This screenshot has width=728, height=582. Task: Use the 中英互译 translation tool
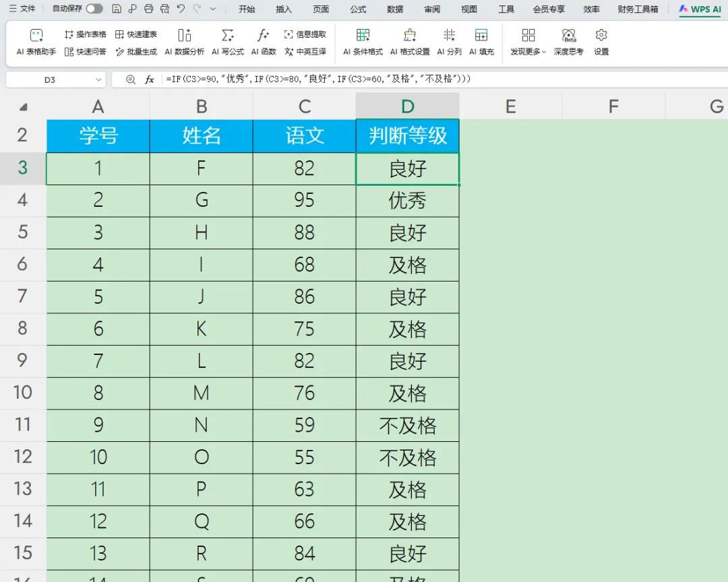point(305,51)
